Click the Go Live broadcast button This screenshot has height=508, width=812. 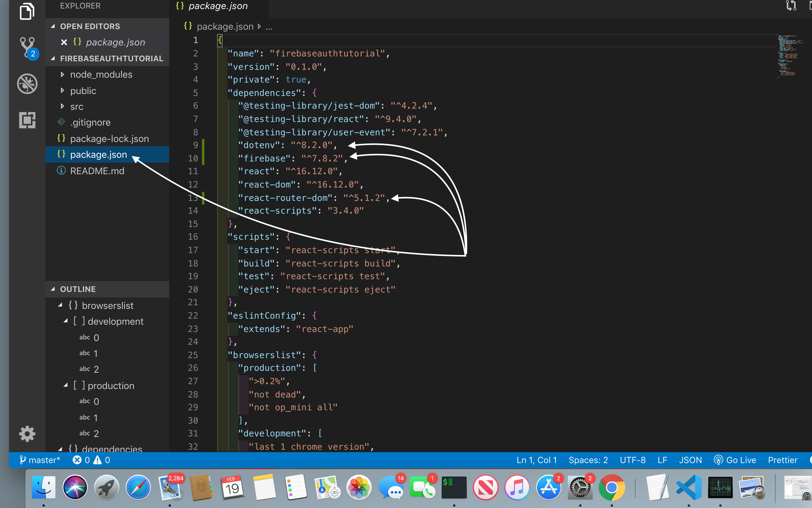click(x=735, y=460)
